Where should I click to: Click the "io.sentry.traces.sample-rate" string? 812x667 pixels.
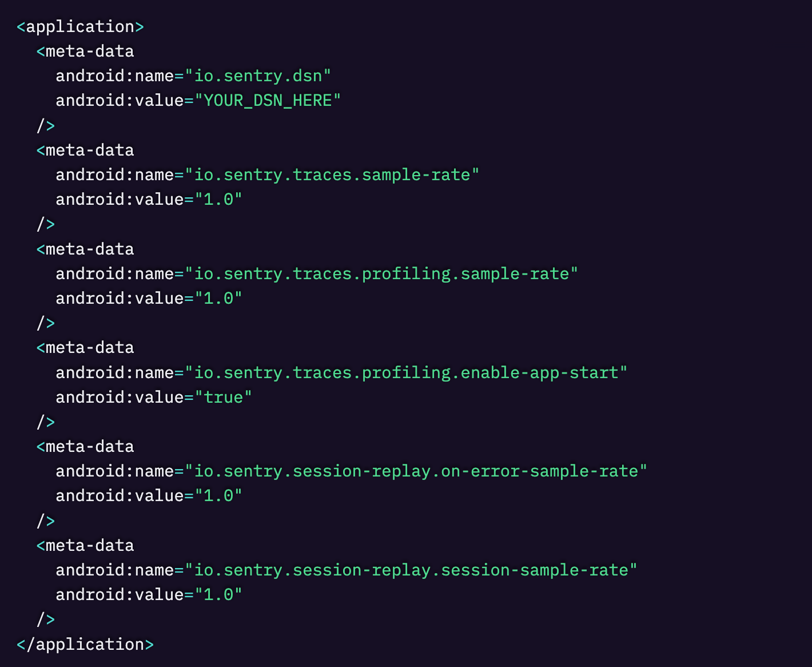point(332,175)
